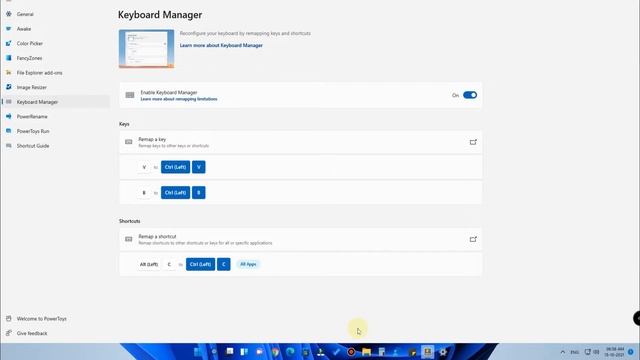This screenshot has height=360, width=640.
Task: Show hidden system tray icons chevron
Action: click(563, 352)
